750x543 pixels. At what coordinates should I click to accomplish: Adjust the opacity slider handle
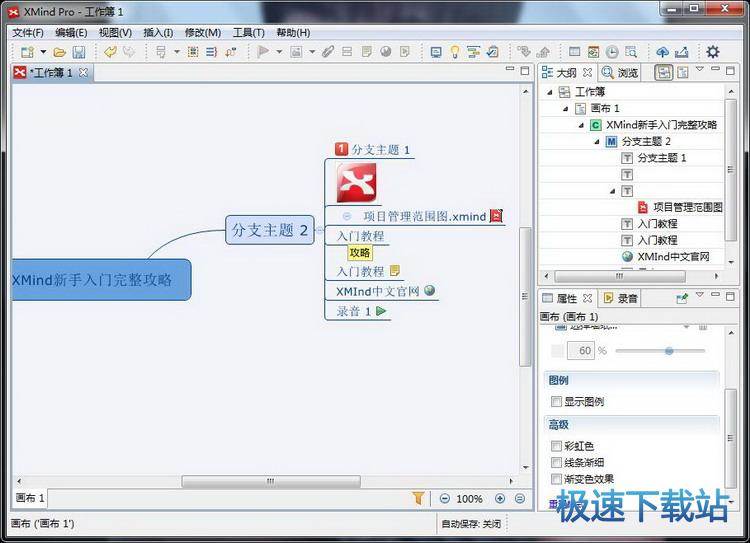coord(669,351)
